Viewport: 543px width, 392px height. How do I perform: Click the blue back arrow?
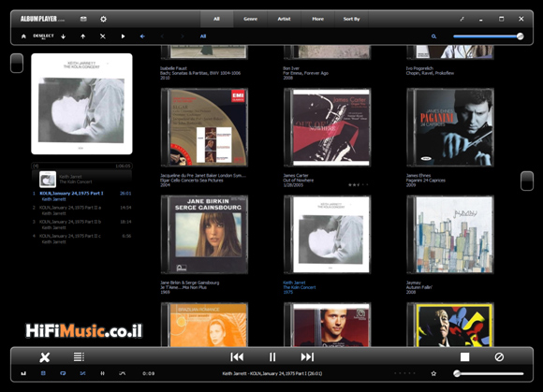[142, 36]
